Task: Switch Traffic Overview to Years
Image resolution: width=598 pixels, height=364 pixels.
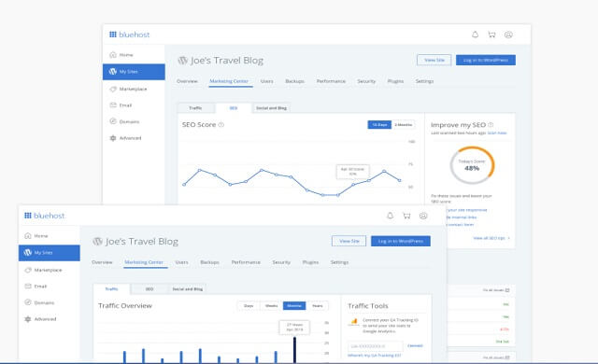Action: tap(318, 306)
